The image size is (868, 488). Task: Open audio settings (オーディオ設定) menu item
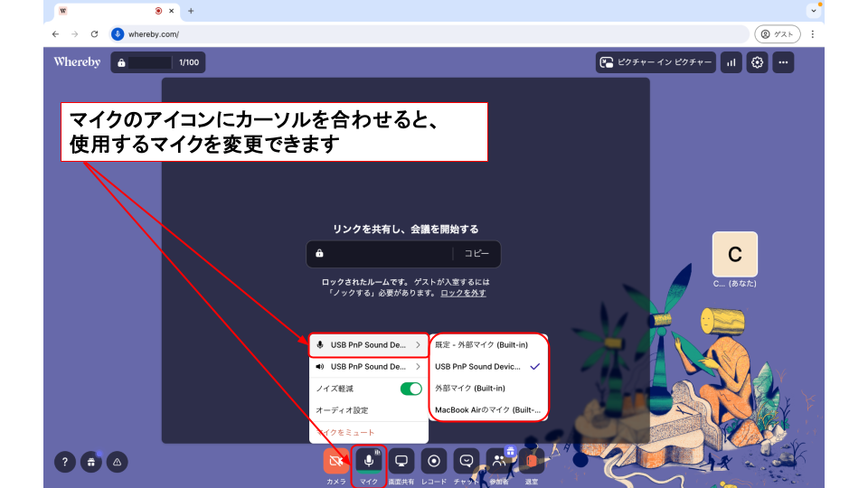[342, 410]
